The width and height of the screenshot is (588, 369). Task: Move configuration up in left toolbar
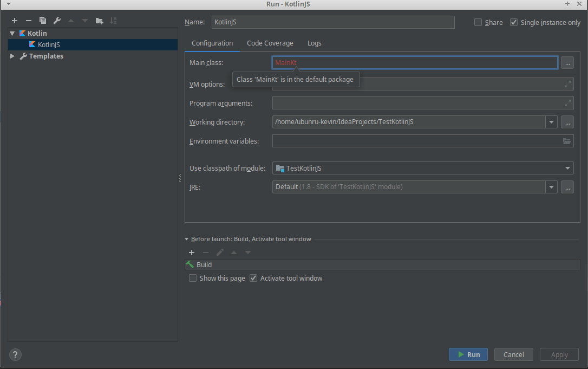click(71, 21)
